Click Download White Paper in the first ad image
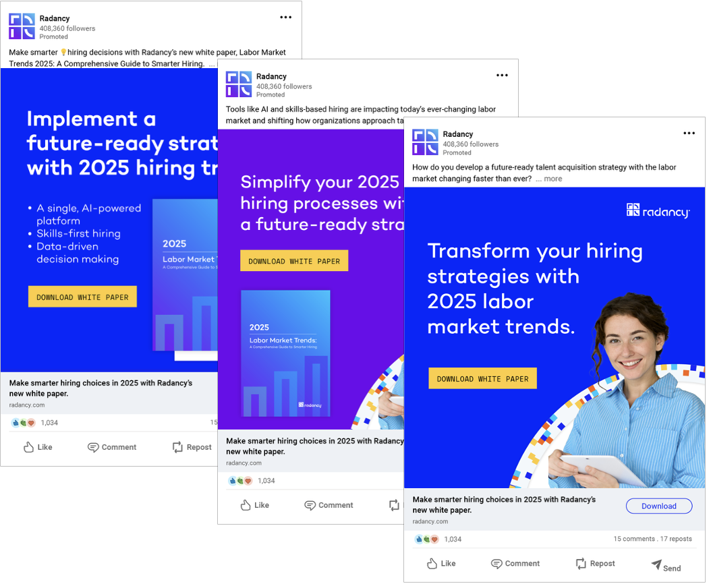This screenshot has width=711, height=588. pos(82,297)
